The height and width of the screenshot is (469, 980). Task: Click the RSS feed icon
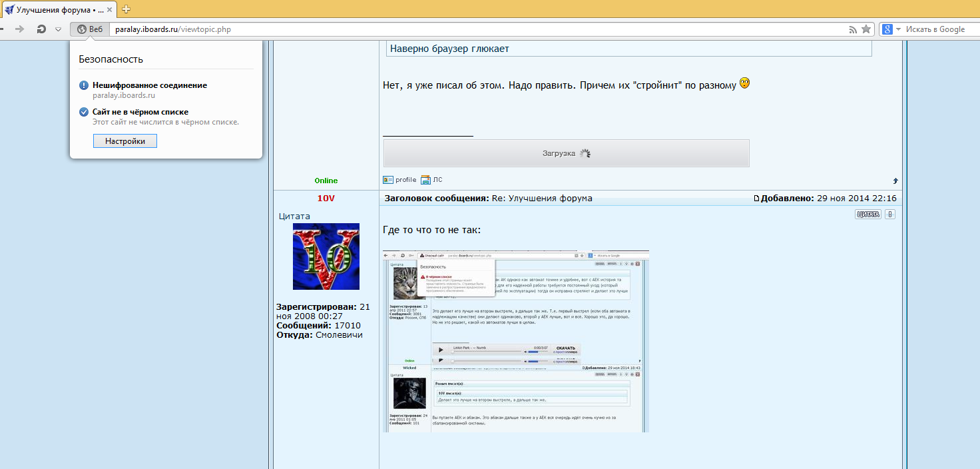click(x=853, y=29)
